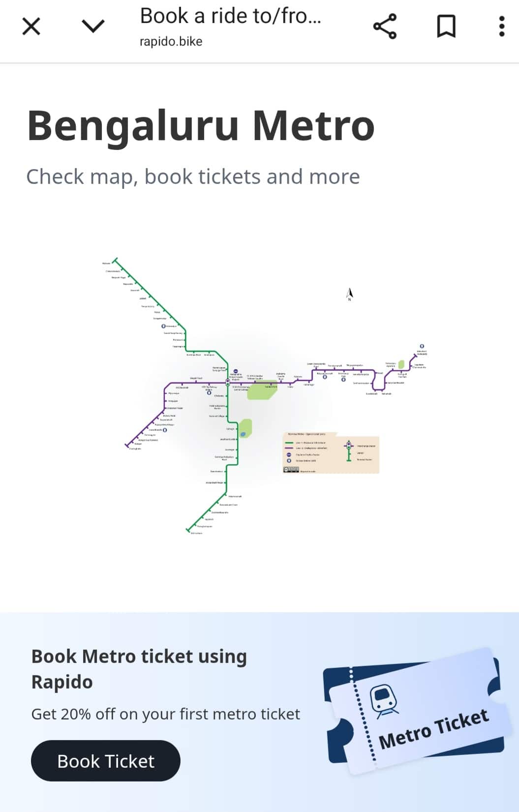This screenshot has height=812, width=519.
Task: Open the three-dot overflow menu
Action: click(x=501, y=27)
